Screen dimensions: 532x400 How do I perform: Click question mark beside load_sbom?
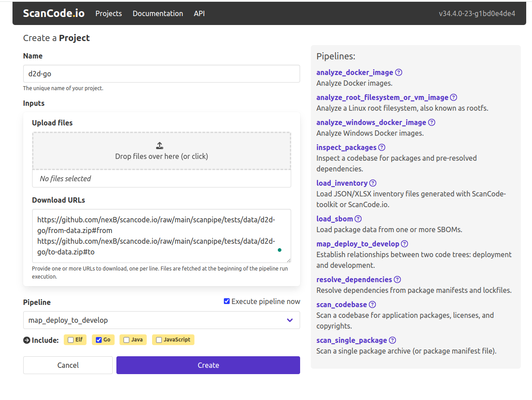358,219
